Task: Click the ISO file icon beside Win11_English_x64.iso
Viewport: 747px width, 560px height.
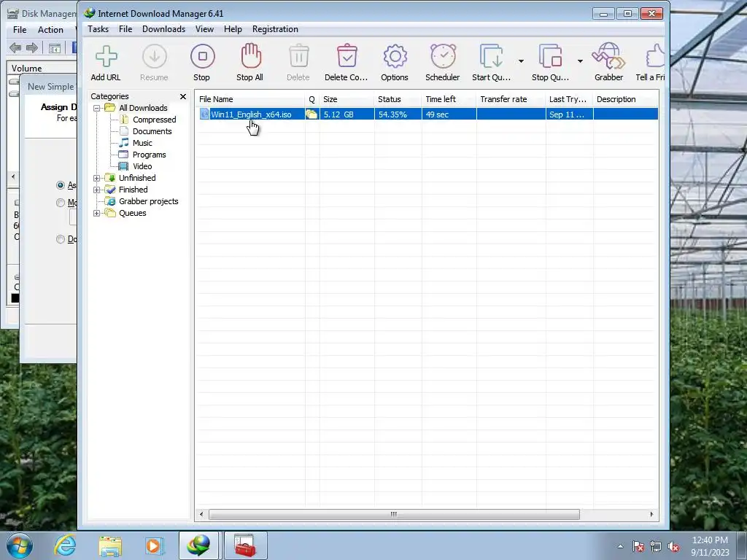Action: click(x=204, y=114)
